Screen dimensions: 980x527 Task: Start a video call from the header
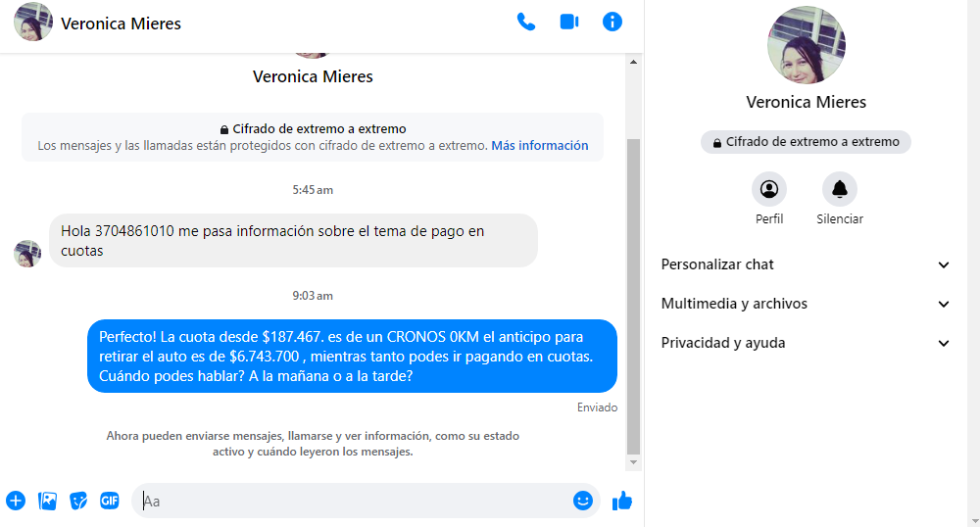(568, 22)
